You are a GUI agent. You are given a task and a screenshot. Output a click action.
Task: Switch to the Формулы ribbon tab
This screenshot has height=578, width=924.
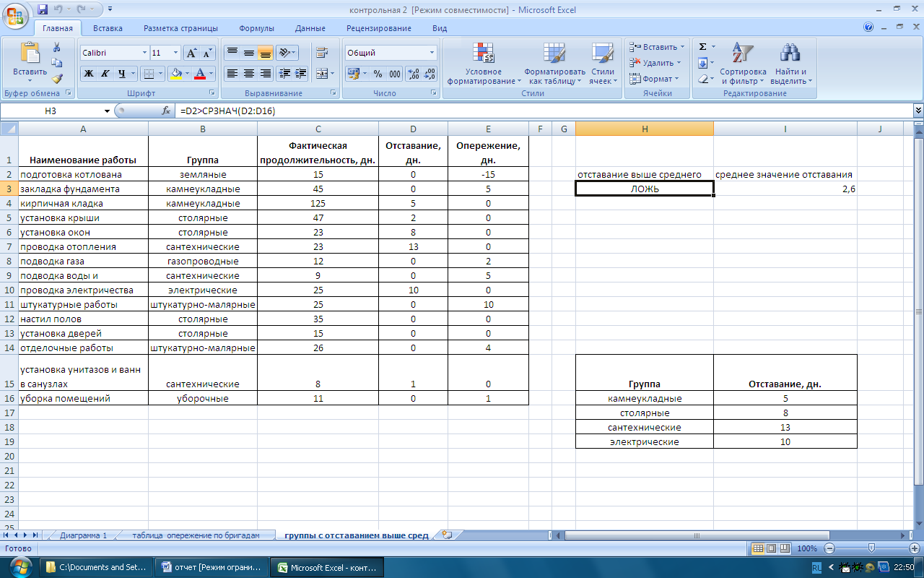point(256,28)
